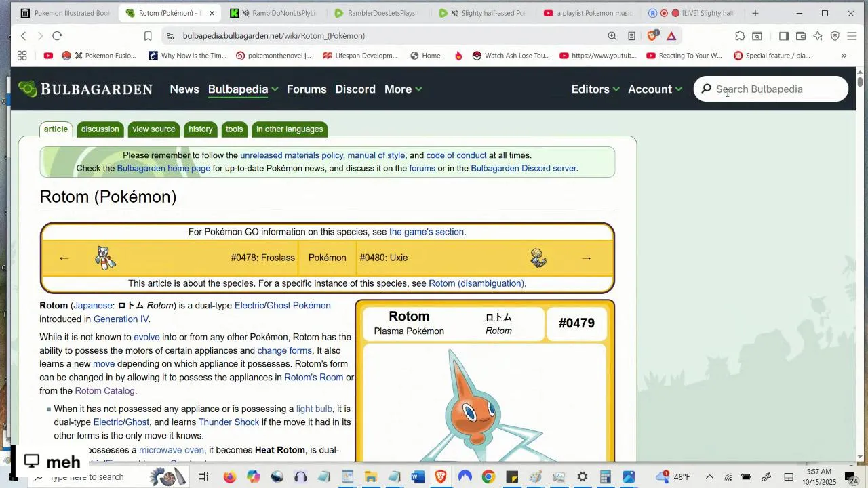Viewport: 868px width, 488px height.
Task: Open the News menu item
Action: [184, 89]
